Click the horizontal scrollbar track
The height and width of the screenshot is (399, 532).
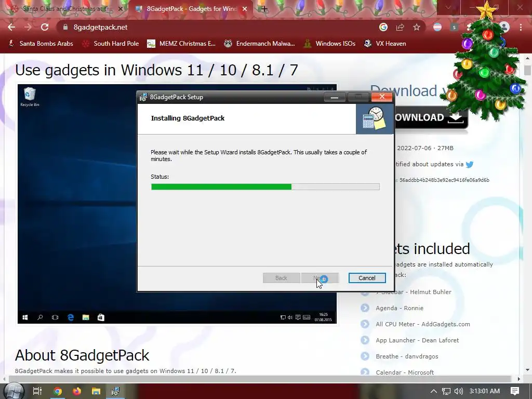260,379
